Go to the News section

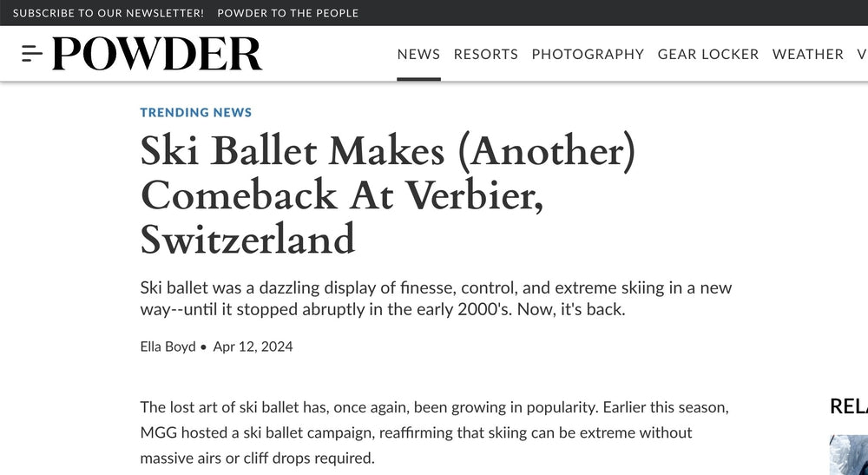(x=418, y=54)
